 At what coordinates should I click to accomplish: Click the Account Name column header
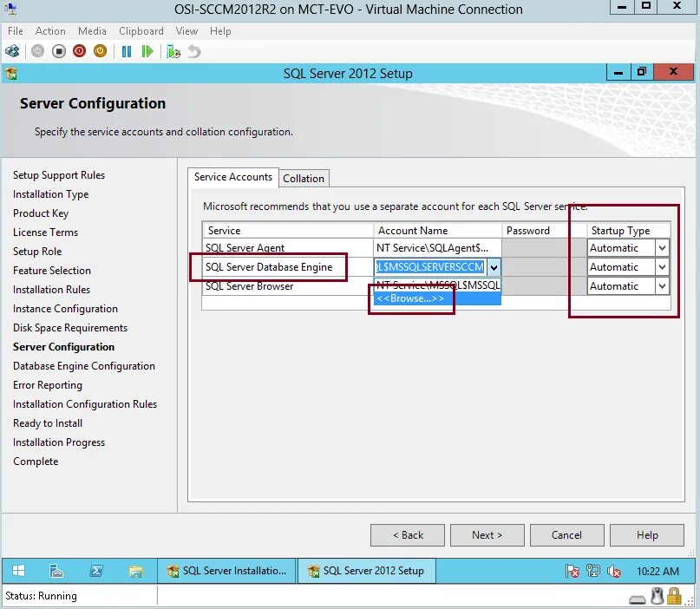pyautogui.click(x=437, y=231)
